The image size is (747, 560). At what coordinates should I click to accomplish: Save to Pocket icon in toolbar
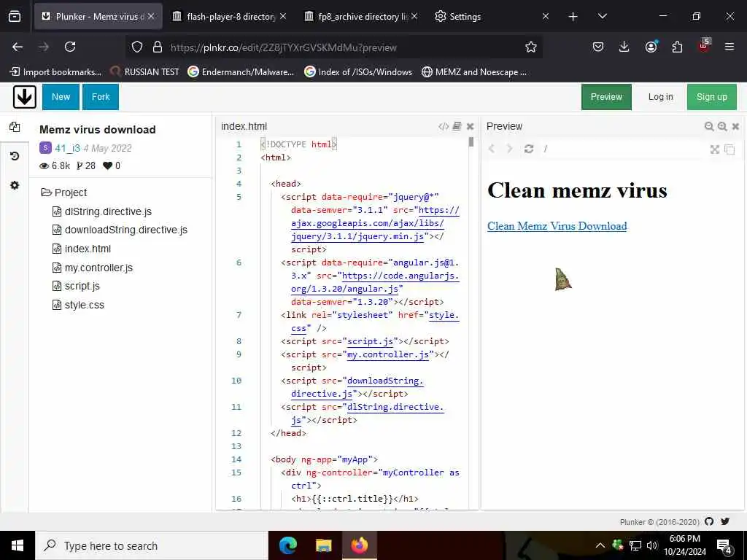click(x=598, y=47)
